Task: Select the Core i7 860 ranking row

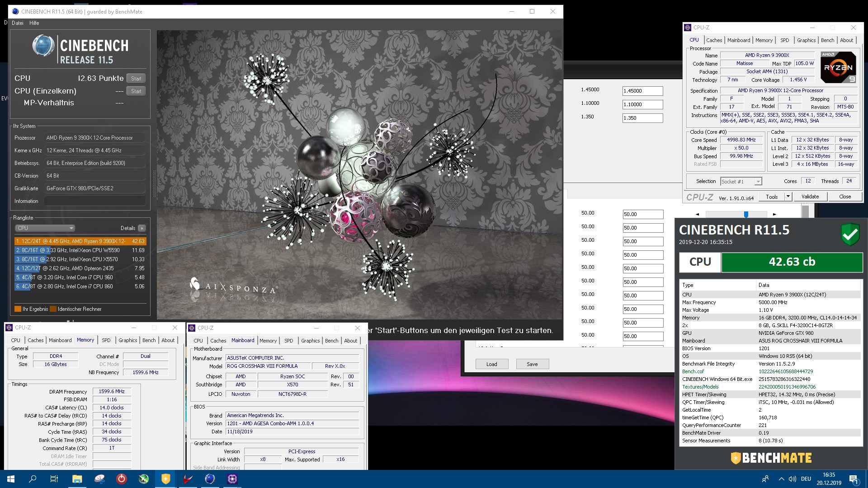Action: point(80,286)
